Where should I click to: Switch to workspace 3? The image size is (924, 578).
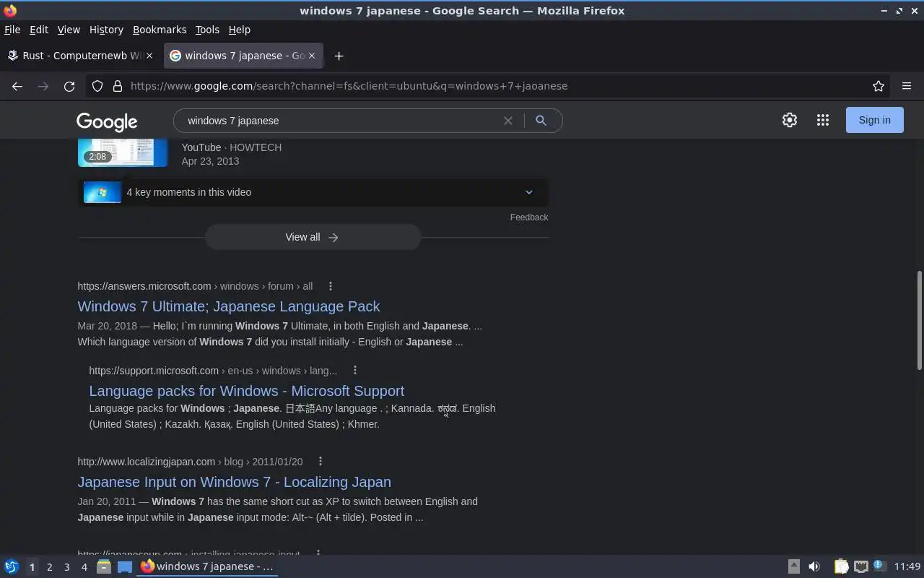66,567
